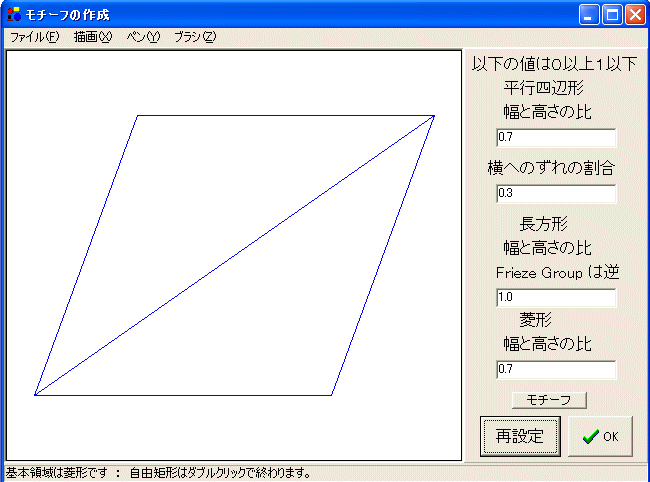
Task: Click the top edge of the parallelogram
Action: (286, 116)
